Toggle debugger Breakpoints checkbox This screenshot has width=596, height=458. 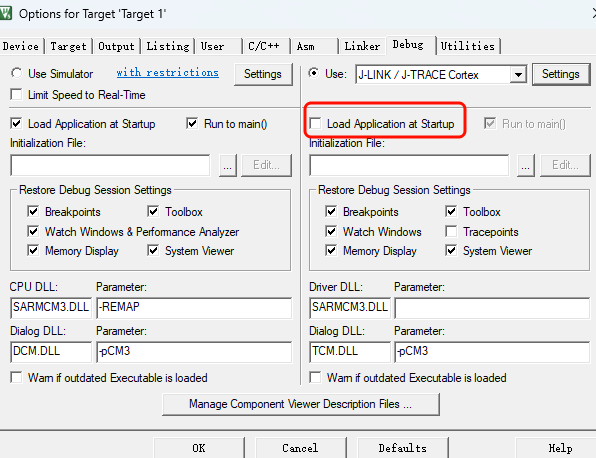pyautogui.click(x=331, y=211)
